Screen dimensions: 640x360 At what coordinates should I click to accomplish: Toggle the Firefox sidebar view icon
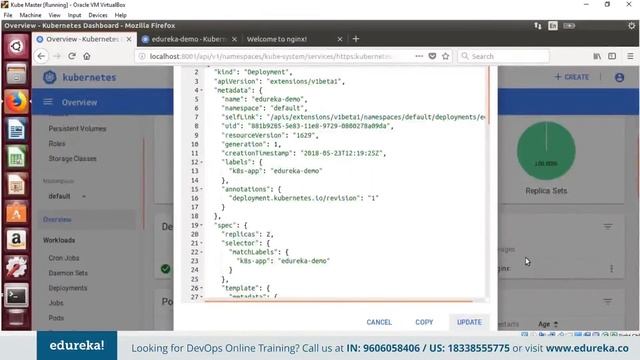point(612,56)
